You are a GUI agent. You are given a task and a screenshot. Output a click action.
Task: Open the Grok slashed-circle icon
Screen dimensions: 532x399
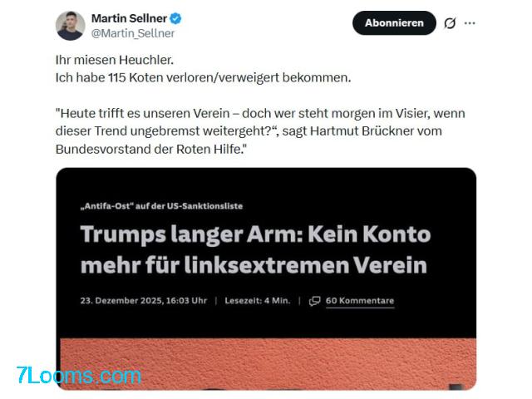(x=450, y=23)
